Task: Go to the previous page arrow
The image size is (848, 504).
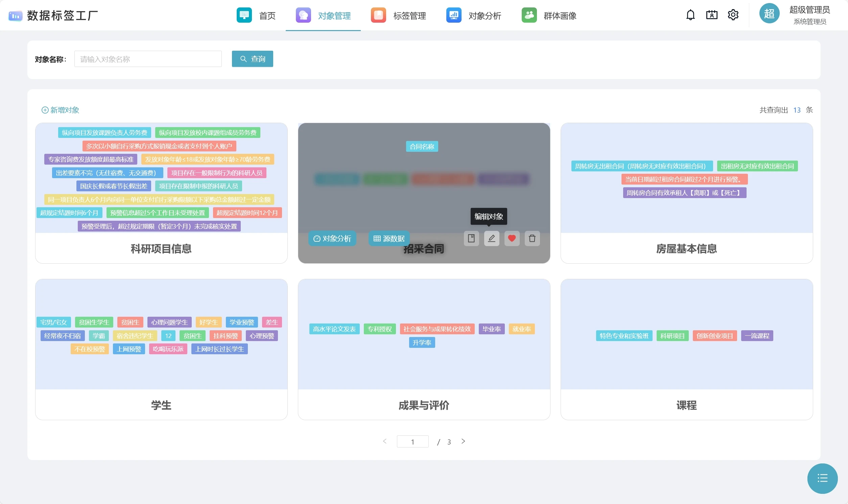Action: point(384,441)
